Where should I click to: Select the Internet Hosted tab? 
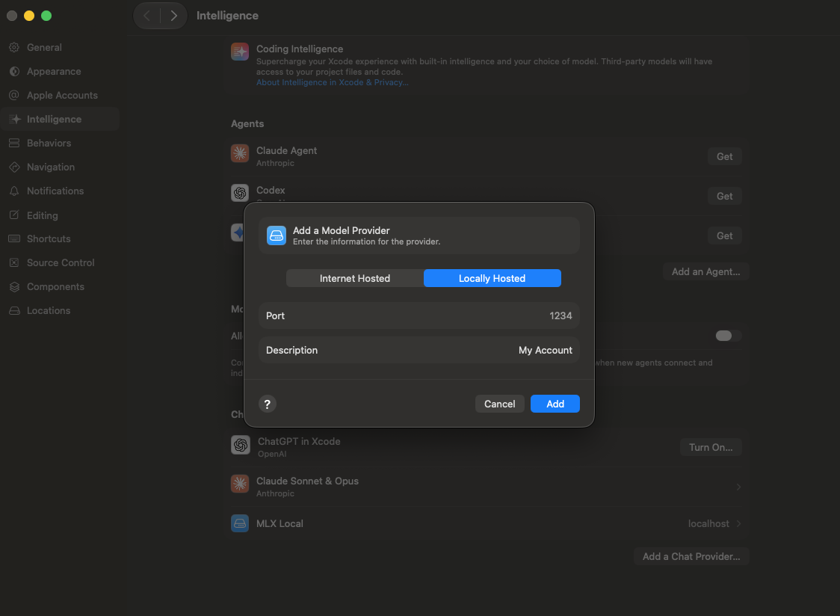355,278
